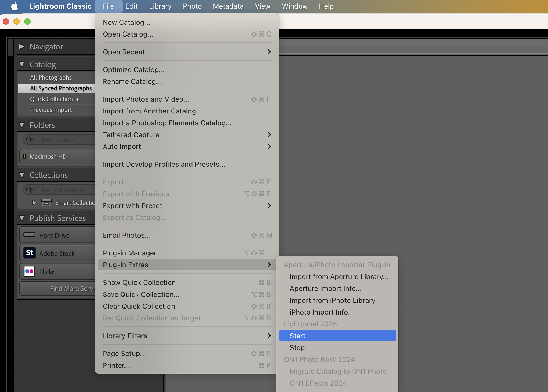Click the Filter Folders magnifier icon
548x392 pixels.
point(29,140)
